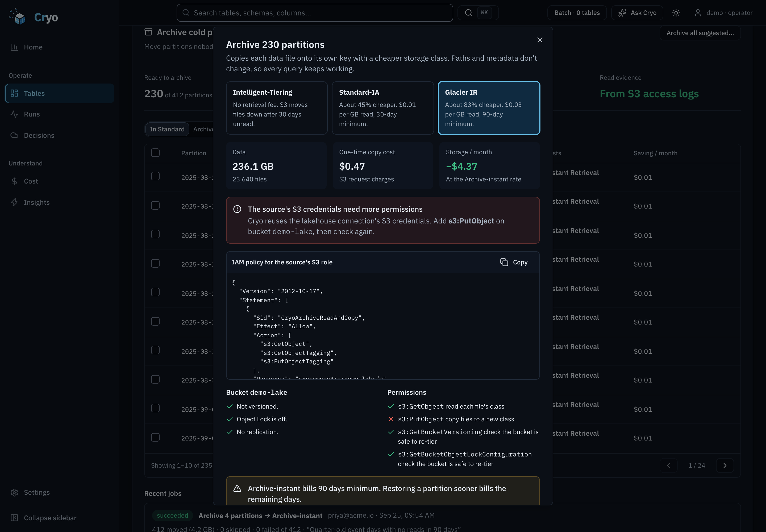The image size is (766, 532).
Task: Click priya@acme.io in recent jobs
Action: [351, 515]
